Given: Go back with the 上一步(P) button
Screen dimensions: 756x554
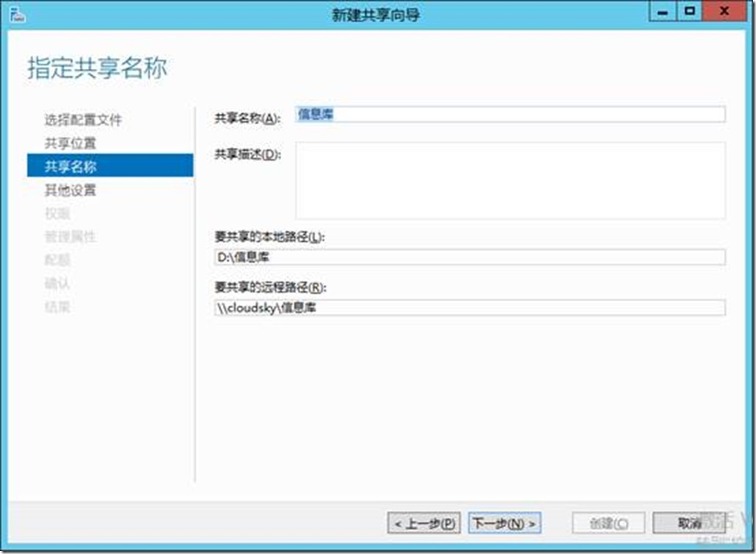Looking at the screenshot, I should 424,523.
